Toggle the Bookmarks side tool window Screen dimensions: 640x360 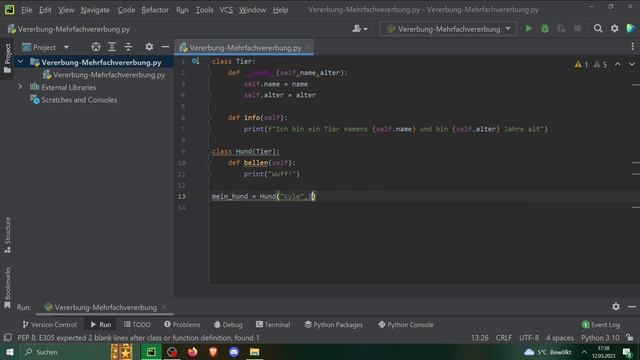[x=7, y=287]
